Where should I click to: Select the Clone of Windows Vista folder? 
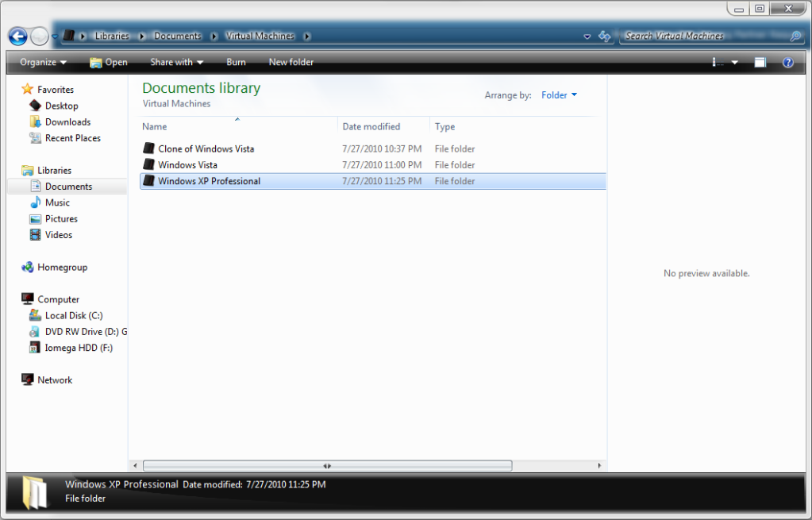[x=206, y=148]
